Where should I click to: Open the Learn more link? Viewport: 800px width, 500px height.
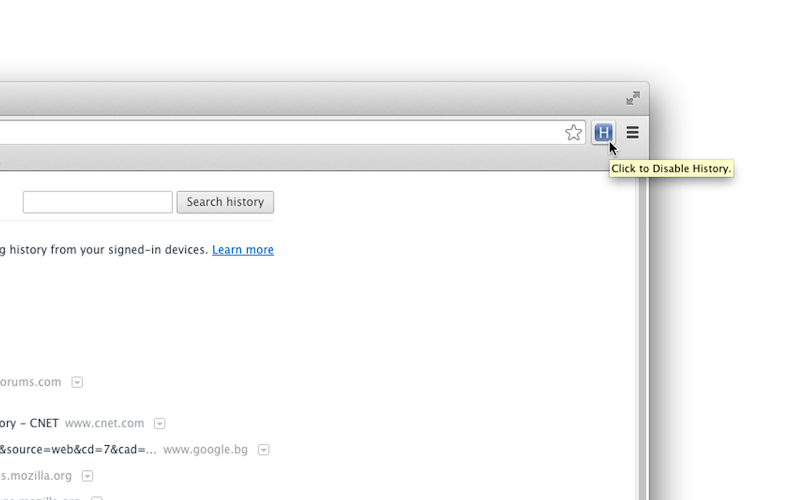coord(243,249)
